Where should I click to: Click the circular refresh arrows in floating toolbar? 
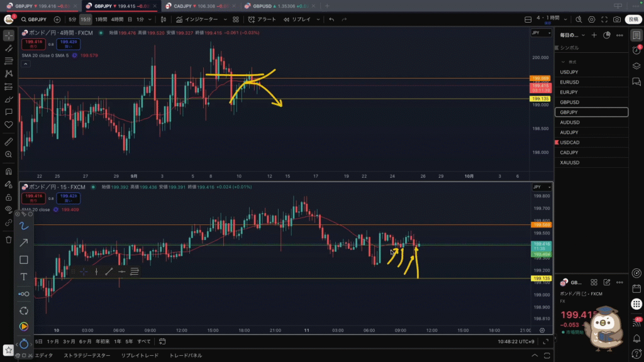(24, 310)
